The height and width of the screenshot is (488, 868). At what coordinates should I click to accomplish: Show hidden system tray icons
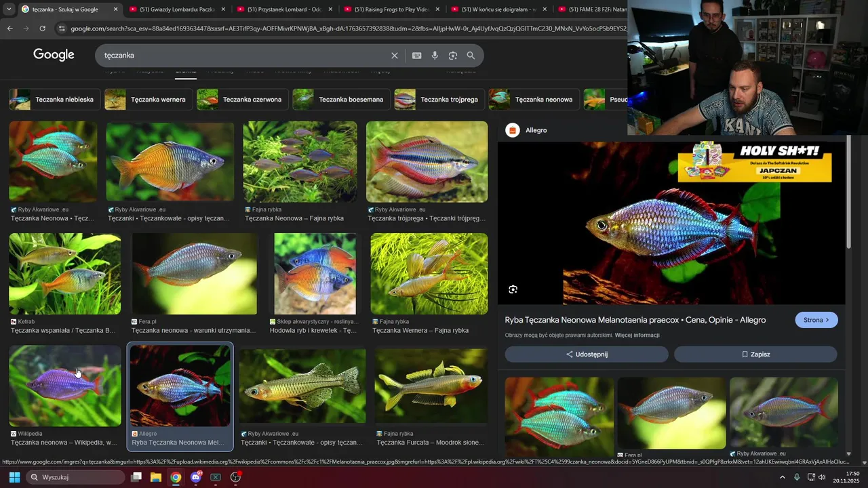coord(782,477)
